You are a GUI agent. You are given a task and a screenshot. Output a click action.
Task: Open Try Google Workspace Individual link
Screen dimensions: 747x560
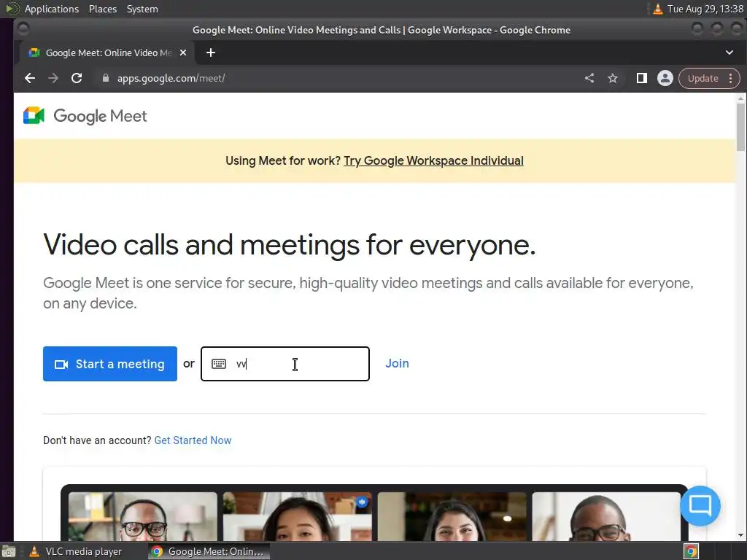[433, 160]
